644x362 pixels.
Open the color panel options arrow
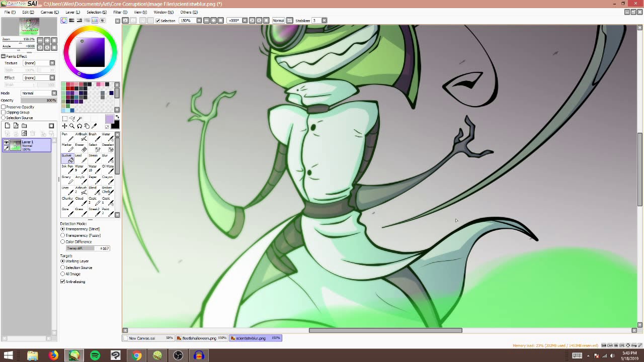[x=117, y=21]
